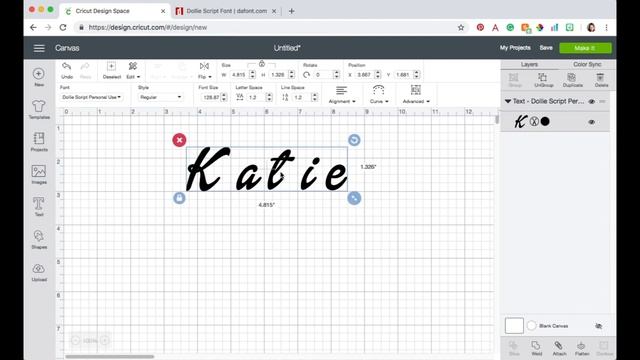Screen dimensions: 640x360
Task: Open the Edit dropdown
Action: 133,70
